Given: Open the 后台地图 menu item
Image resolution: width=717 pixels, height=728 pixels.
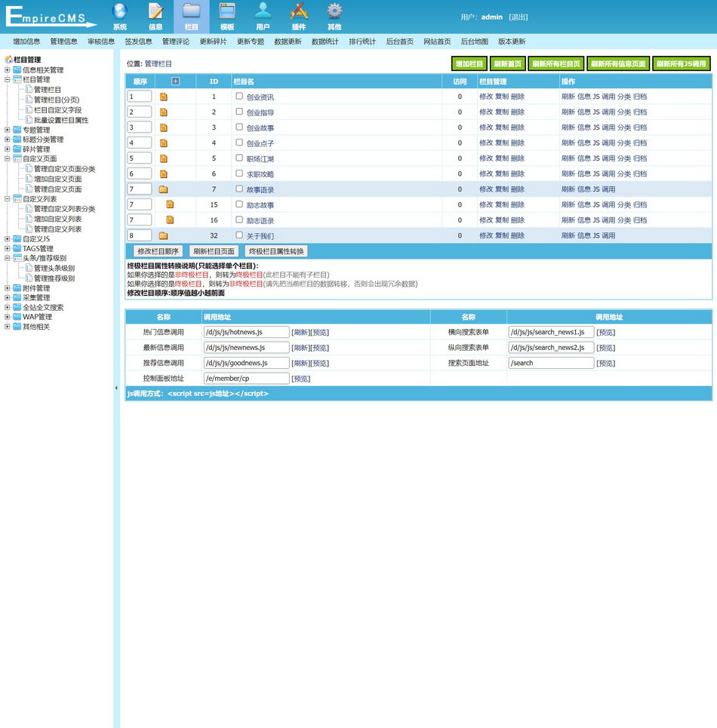Looking at the screenshot, I should pyautogui.click(x=474, y=41).
